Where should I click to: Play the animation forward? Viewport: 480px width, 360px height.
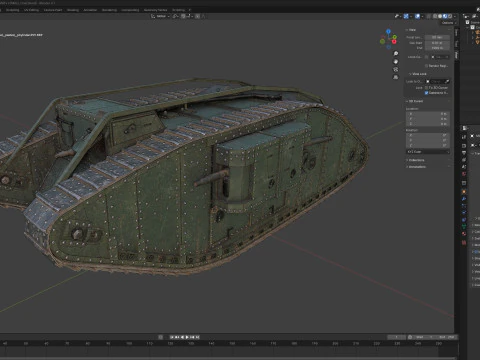tap(187, 337)
